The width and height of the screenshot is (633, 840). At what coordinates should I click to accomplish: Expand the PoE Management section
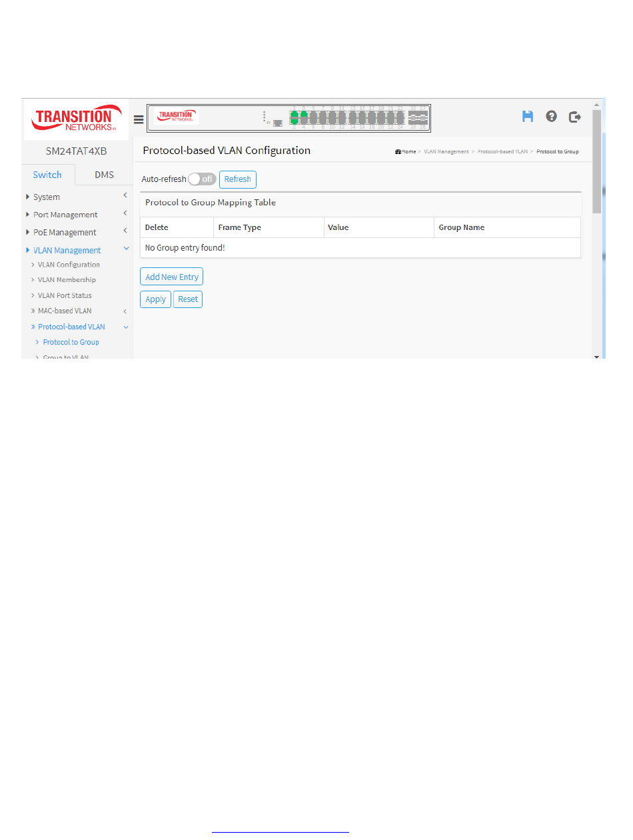[x=65, y=233]
